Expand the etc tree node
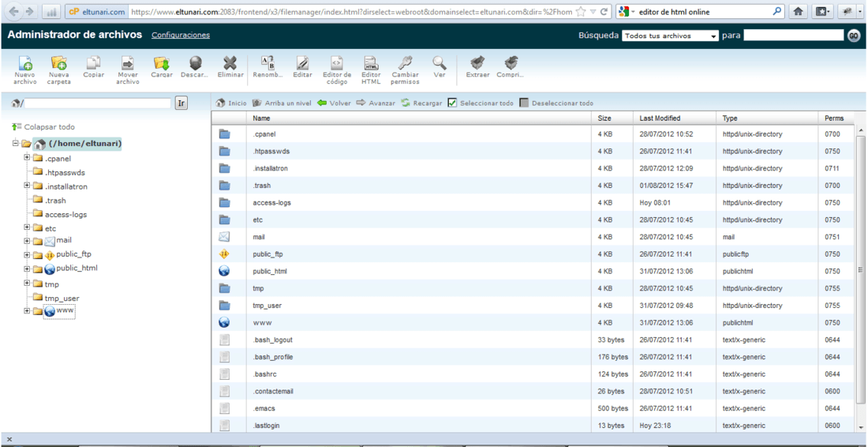868x447 pixels. click(27, 227)
